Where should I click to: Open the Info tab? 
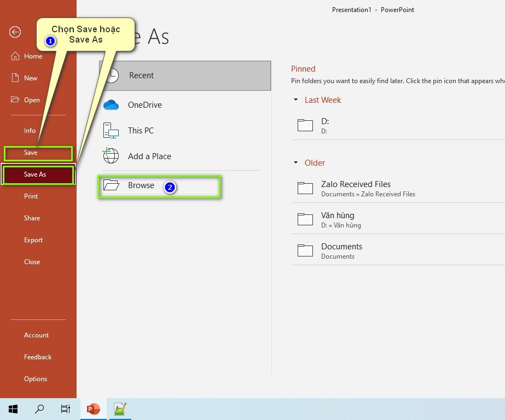(x=30, y=131)
